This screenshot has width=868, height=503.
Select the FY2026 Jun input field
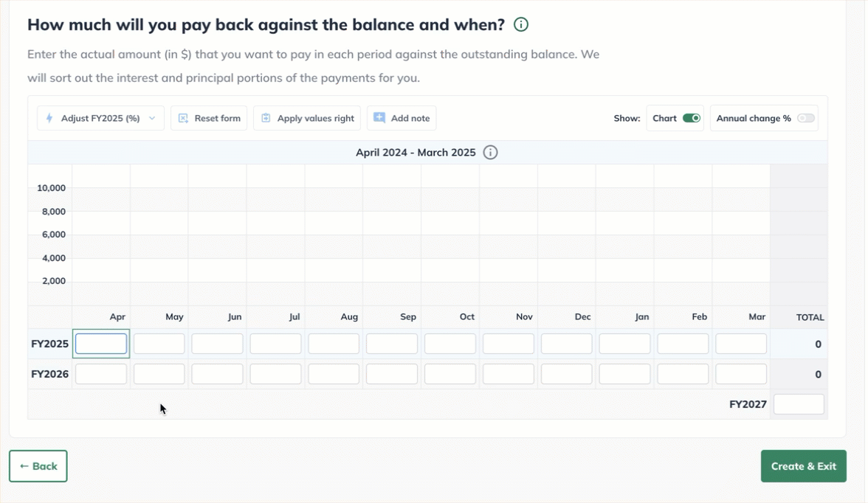point(217,374)
